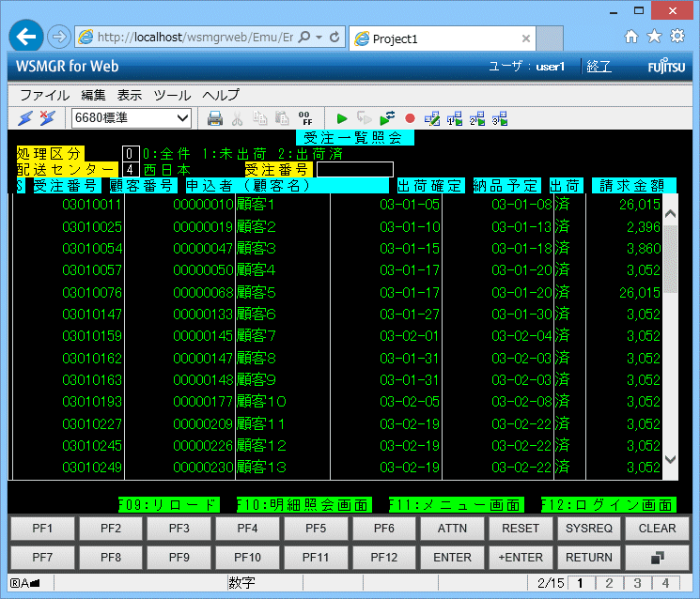Click the PF10 key button
This screenshot has height=599, width=700.
click(x=247, y=558)
